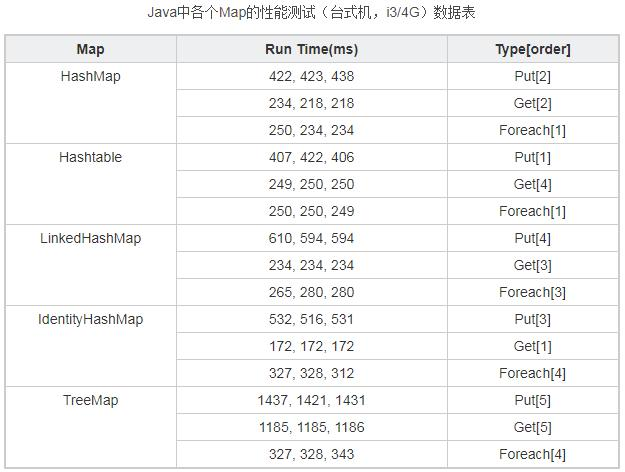Select the Hashtable row label
Image resolution: width=625 pixels, height=472 pixels.
point(90,157)
